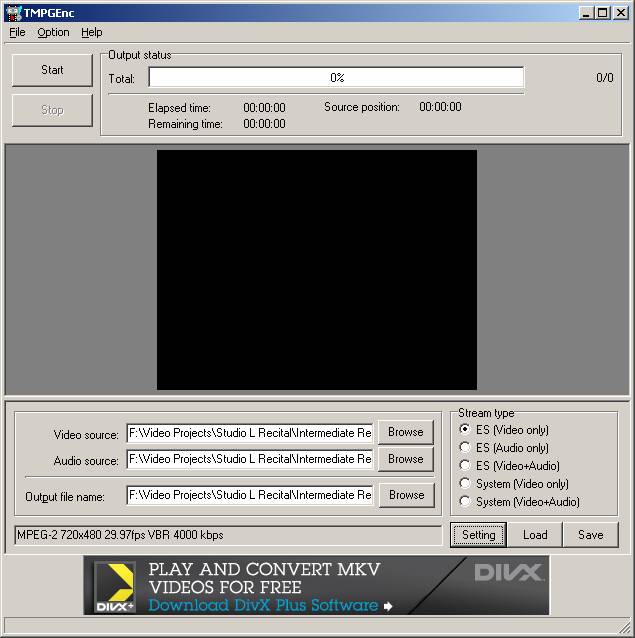Open the Option menu

coord(53,33)
